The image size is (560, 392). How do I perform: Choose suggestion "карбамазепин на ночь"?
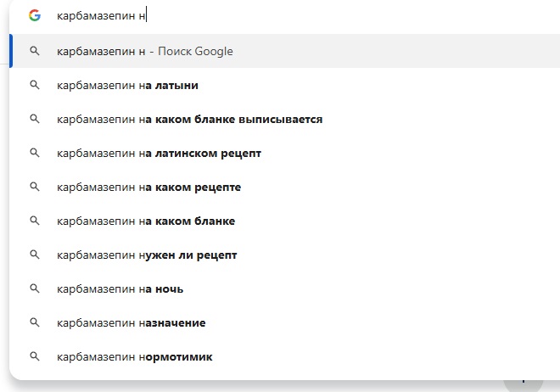point(120,288)
